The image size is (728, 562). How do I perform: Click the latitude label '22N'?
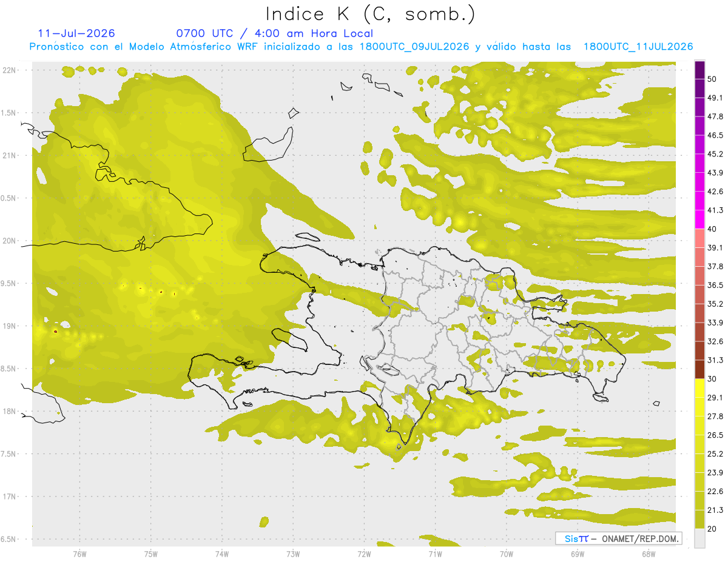pyautogui.click(x=10, y=70)
